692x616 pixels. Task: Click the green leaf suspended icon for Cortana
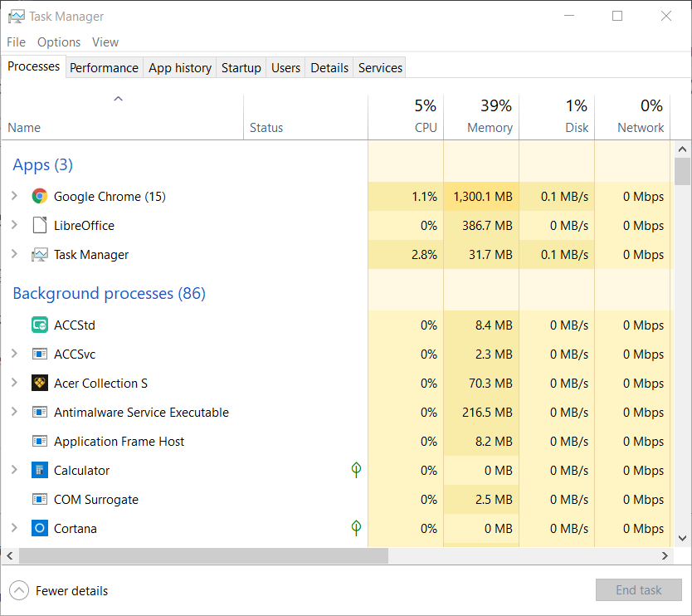(x=356, y=528)
